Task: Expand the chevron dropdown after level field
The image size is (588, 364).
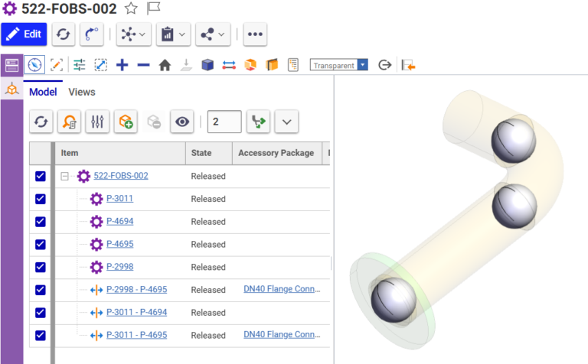Action: (x=286, y=121)
